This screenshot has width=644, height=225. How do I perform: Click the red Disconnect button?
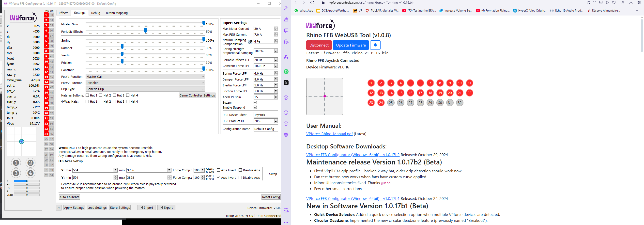point(319,45)
